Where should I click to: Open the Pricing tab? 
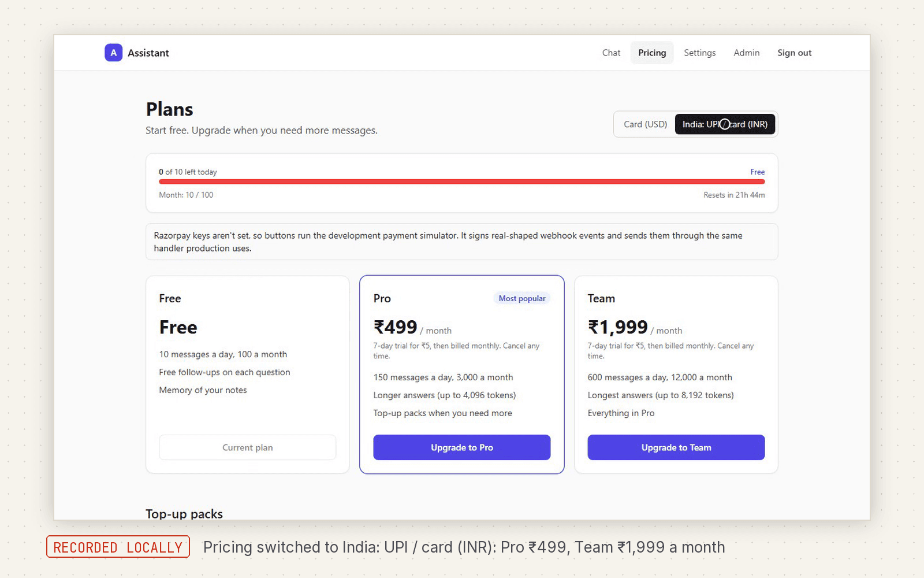[652, 53]
